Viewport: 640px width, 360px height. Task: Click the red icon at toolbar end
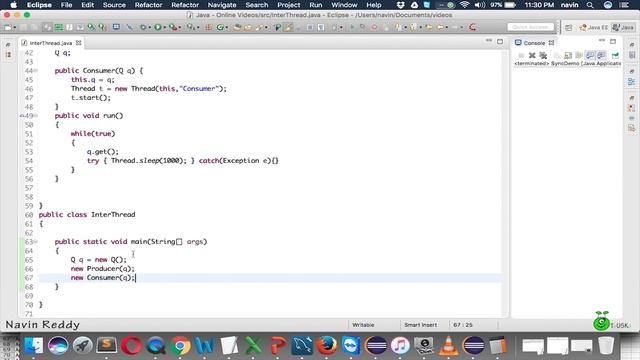[472, 27]
